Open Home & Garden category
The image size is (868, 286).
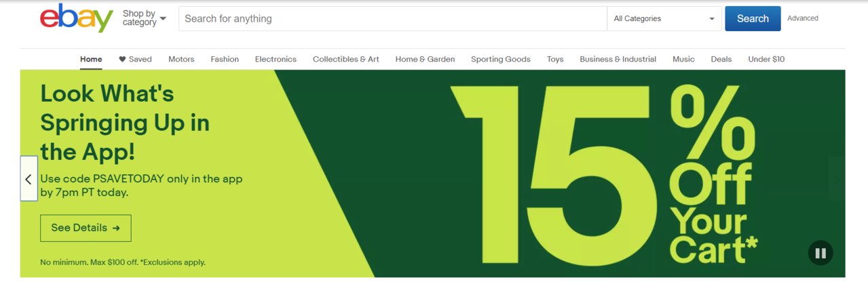(x=425, y=59)
